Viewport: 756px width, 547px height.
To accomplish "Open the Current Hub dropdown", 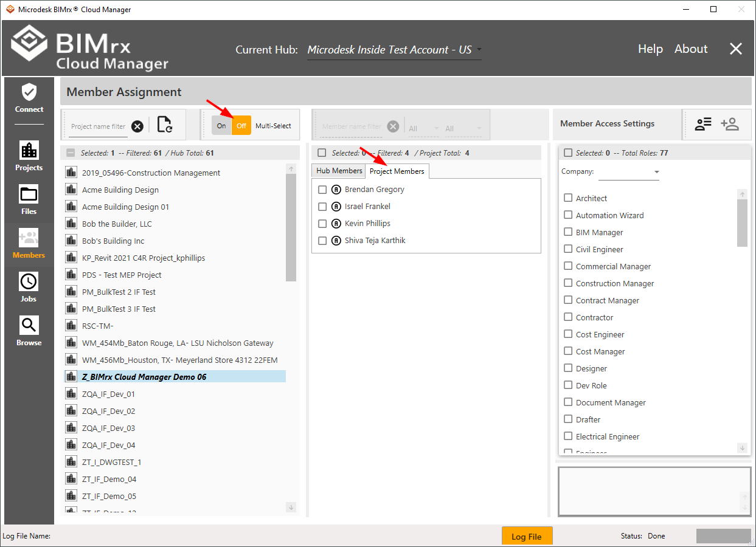I will [394, 50].
